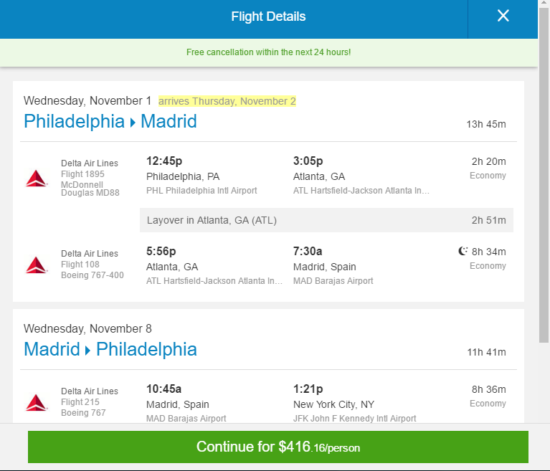Continue for $416.16 per person
The width and height of the screenshot is (550, 471).
point(278,447)
